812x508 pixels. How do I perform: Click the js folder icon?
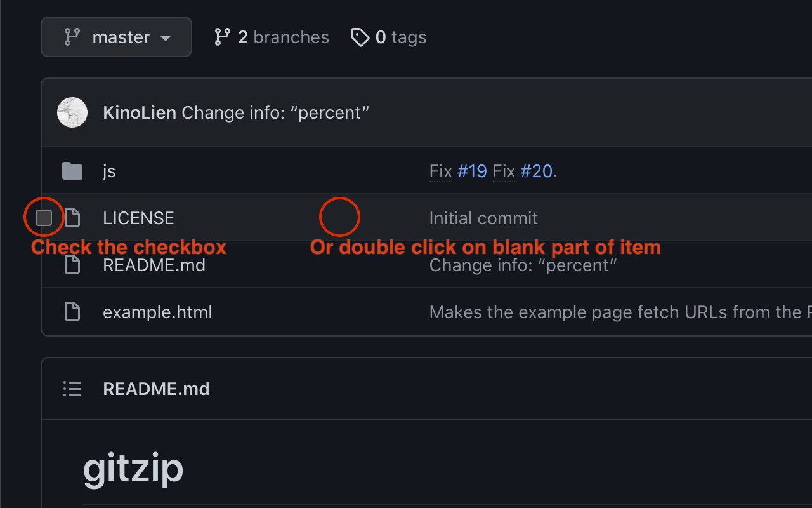coord(72,171)
